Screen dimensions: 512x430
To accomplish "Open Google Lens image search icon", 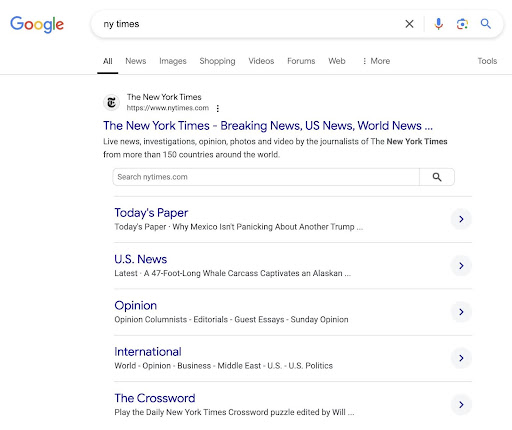I will [462, 24].
